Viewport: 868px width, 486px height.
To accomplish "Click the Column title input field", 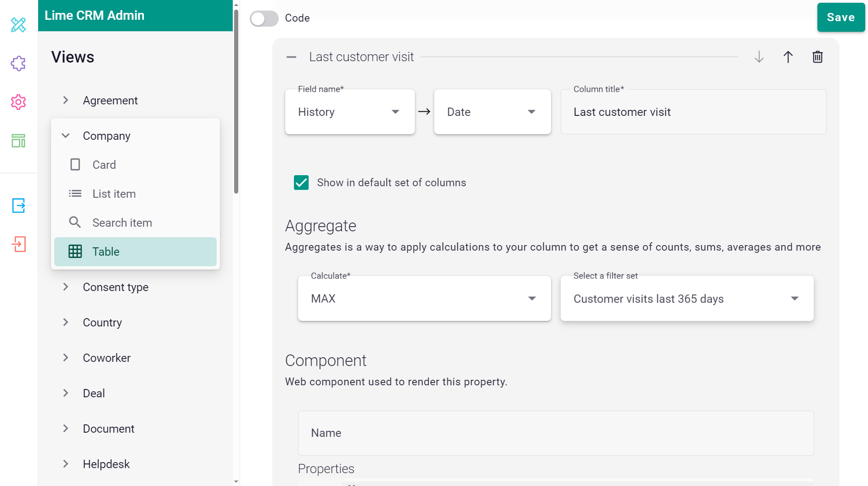I will point(693,112).
